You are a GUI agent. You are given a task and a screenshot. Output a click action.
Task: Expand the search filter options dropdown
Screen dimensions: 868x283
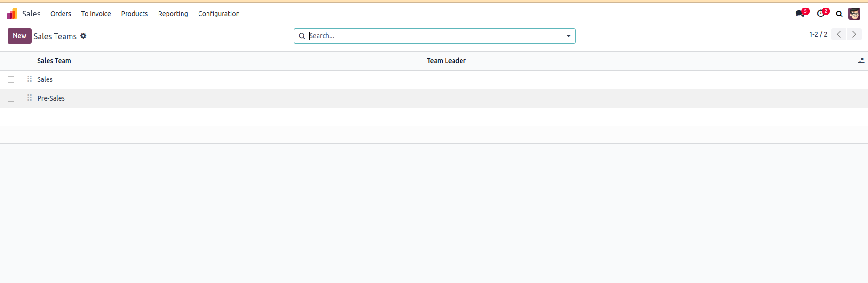pos(568,36)
